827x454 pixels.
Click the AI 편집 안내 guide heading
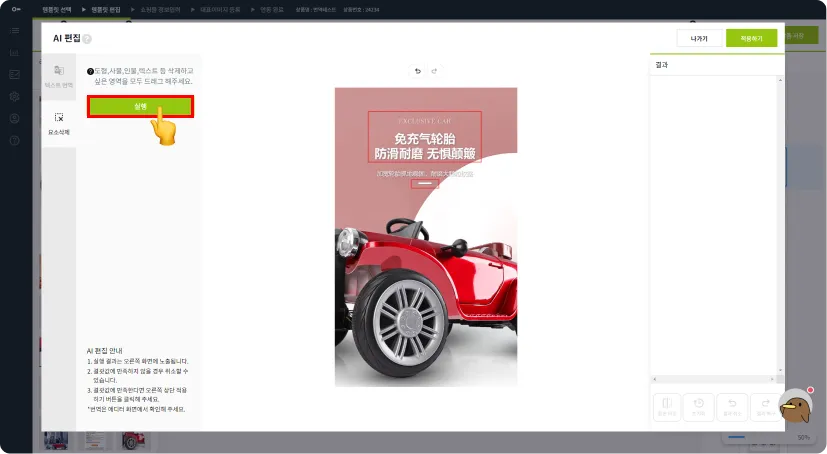(x=104, y=351)
